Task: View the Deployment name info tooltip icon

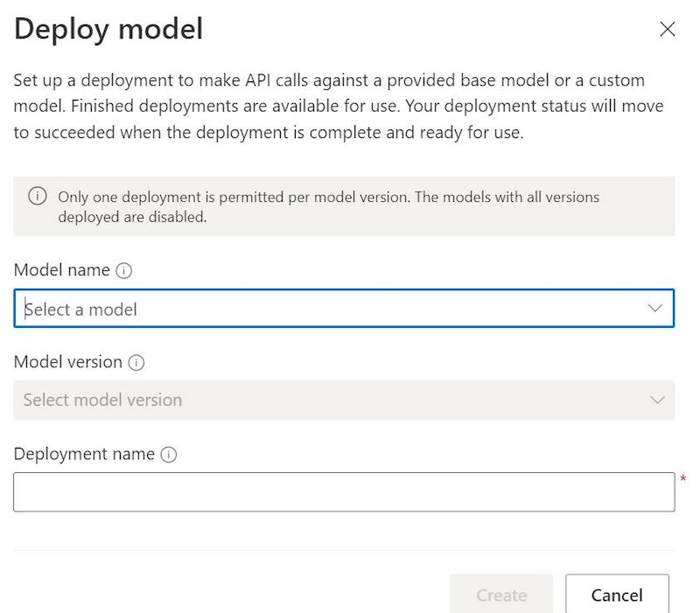Action: [x=169, y=454]
